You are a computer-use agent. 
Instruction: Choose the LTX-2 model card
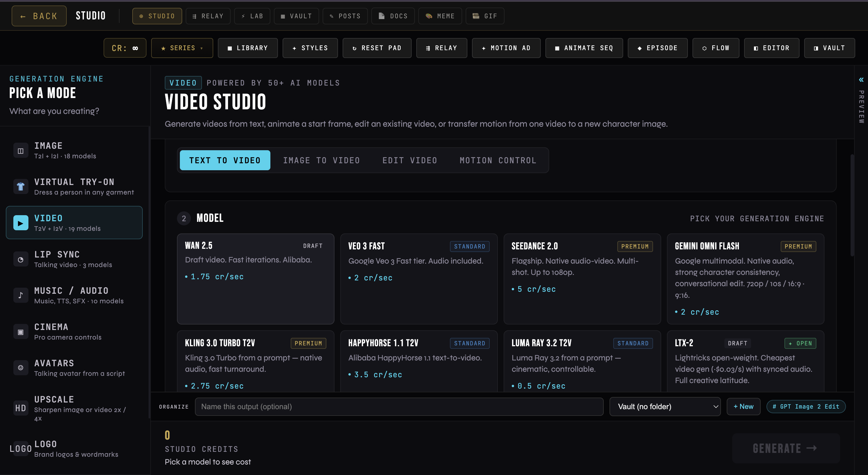coord(745,361)
